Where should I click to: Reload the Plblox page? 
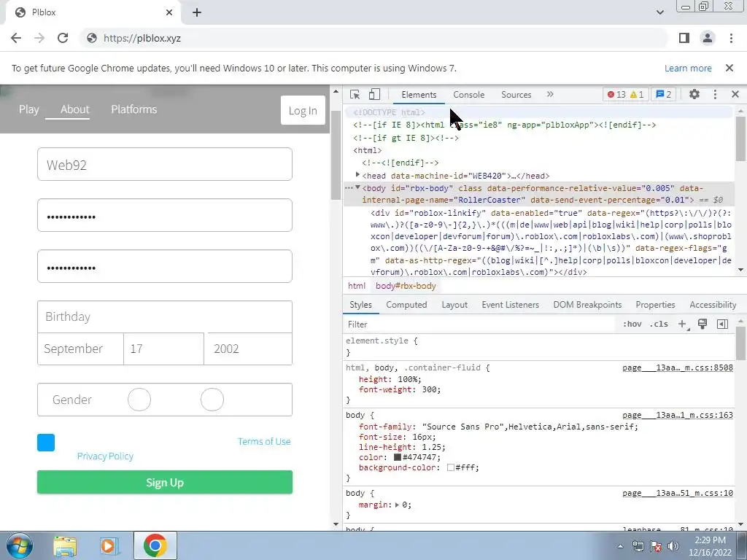click(63, 38)
